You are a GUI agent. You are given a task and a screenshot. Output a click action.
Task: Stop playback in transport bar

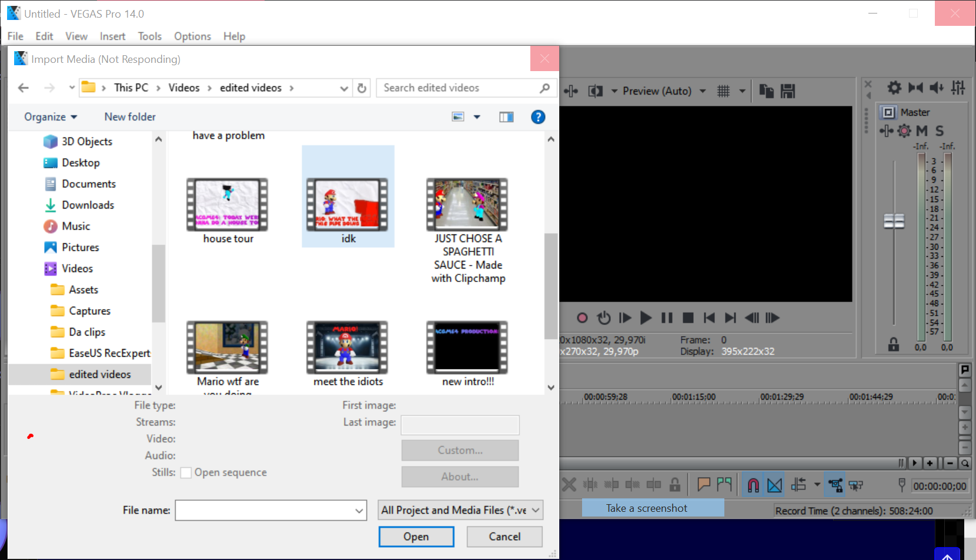(688, 318)
